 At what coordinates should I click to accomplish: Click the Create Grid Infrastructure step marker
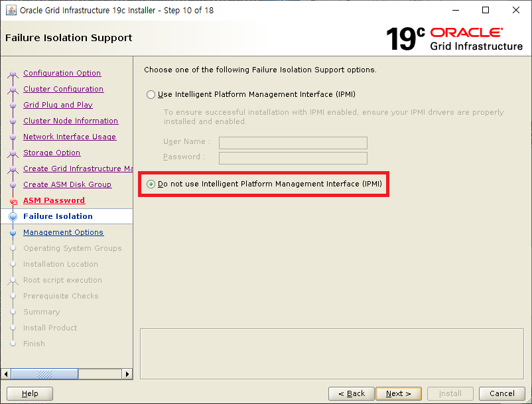13,169
